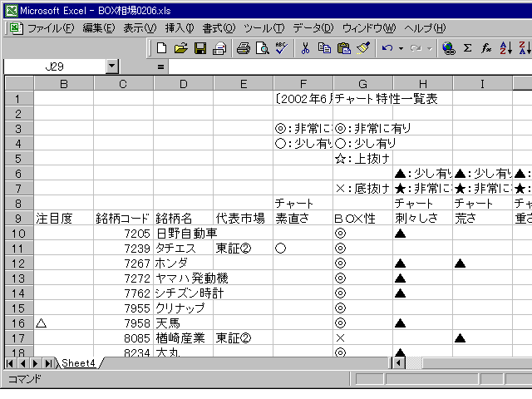
Task: Select the Format Painter brush icon
Action: (x=363, y=48)
